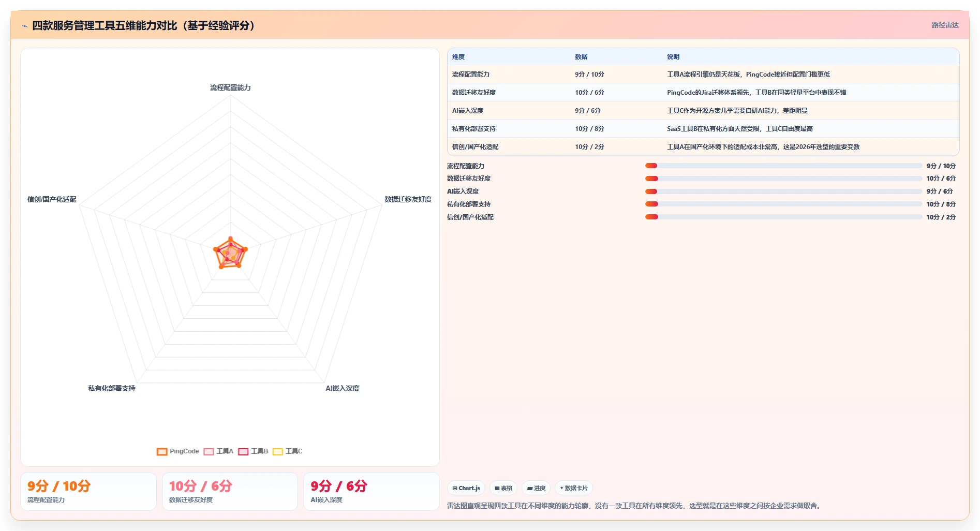
Task: Click the 数据 column header
Action: (581, 57)
